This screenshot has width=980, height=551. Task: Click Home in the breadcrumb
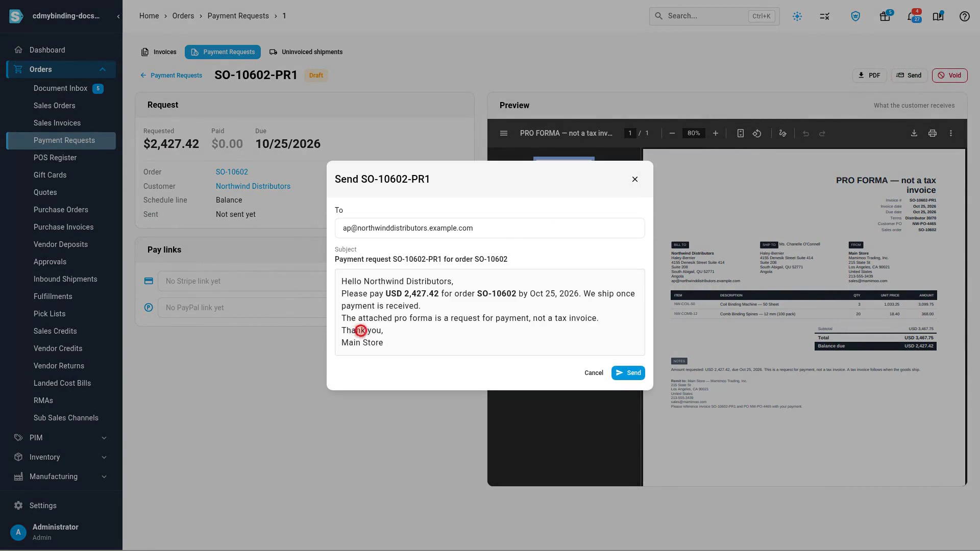[149, 16]
